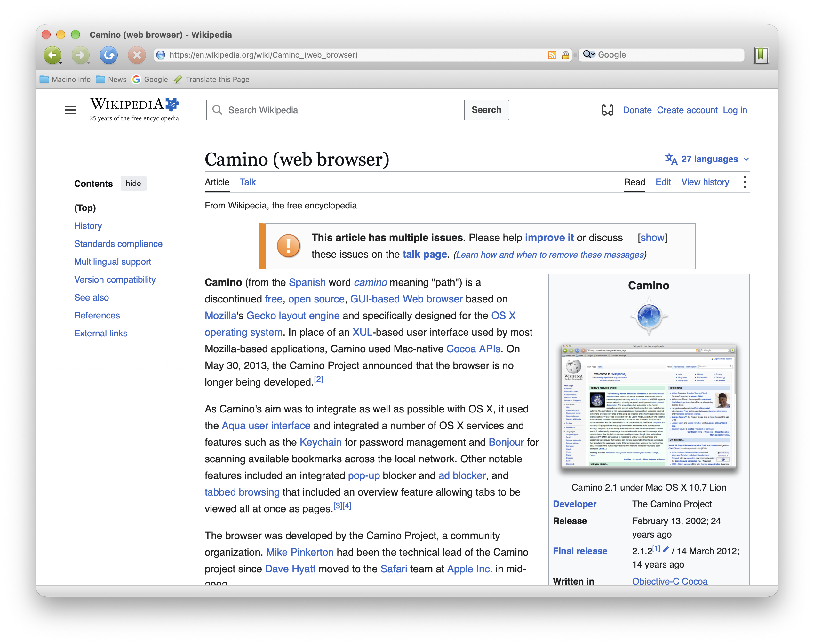Screen dimensions: 814x644
Task: Click the pencil edit icon by 2.1.2
Action: pyautogui.click(x=666, y=549)
